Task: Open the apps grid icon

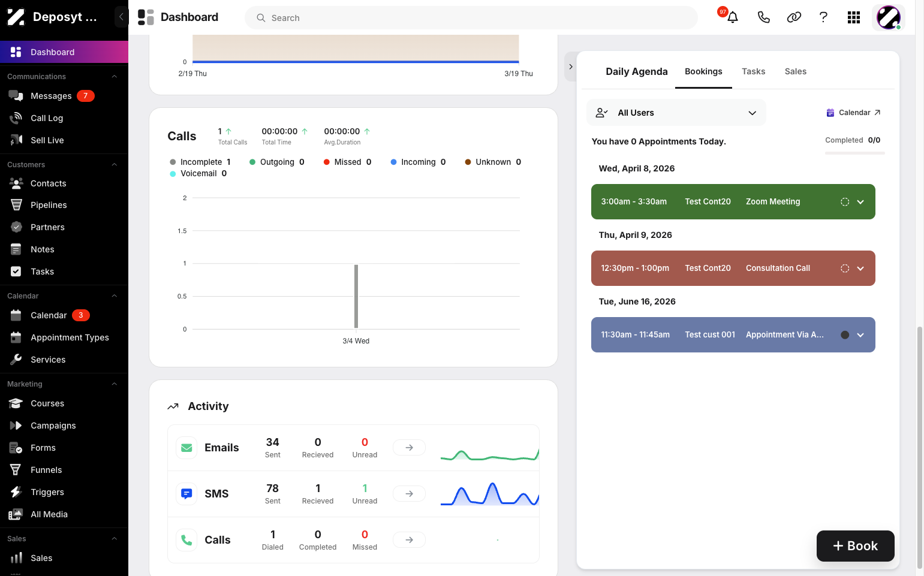Action: [x=854, y=17]
